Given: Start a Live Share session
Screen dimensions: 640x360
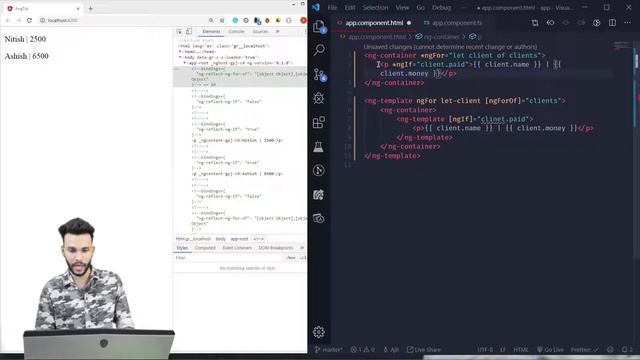Looking at the screenshot, I should pyautogui.click(x=424, y=349).
